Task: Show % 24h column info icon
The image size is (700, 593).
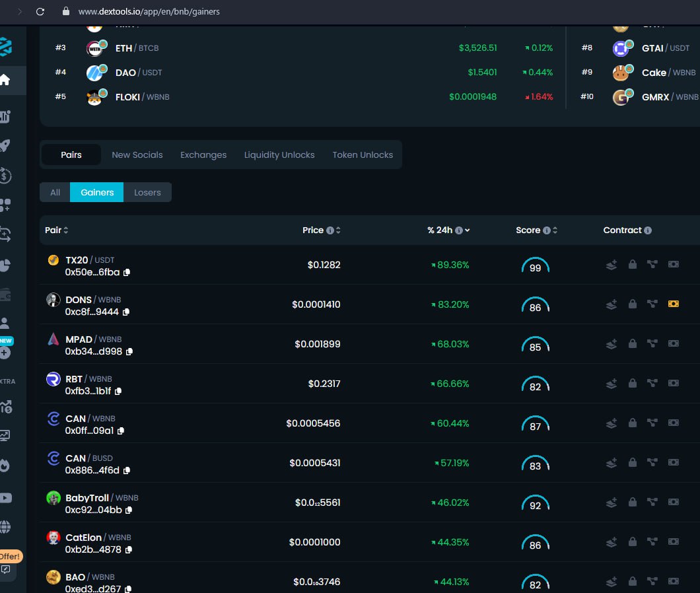Action: (458, 230)
